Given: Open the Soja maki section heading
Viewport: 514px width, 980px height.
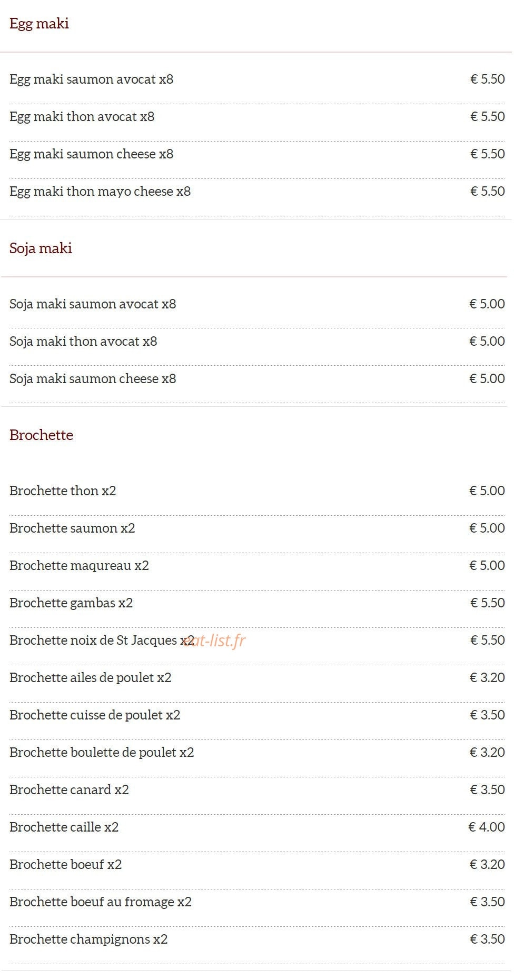Looking at the screenshot, I should [x=41, y=248].
